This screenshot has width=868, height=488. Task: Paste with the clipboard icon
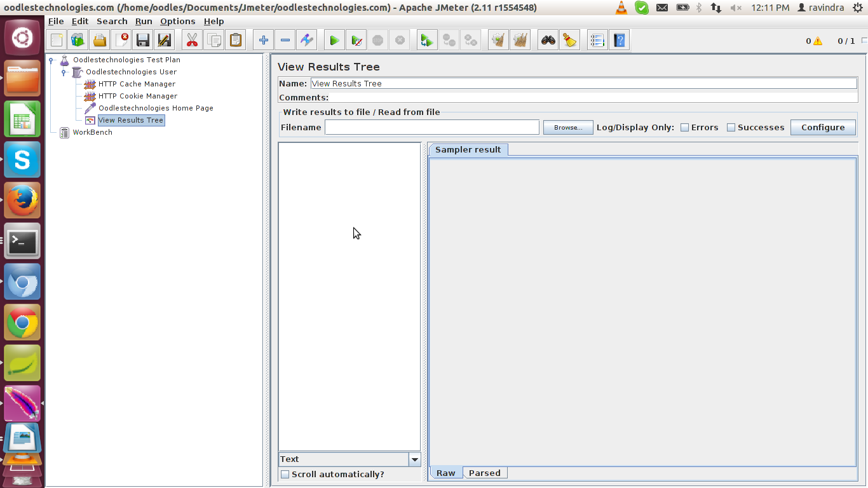click(x=236, y=41)
